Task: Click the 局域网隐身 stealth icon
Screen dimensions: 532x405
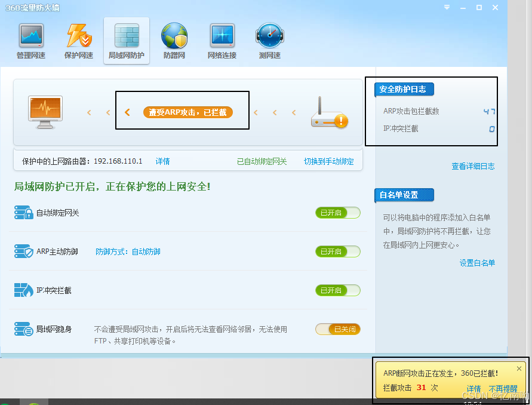Action: point(23,329)
